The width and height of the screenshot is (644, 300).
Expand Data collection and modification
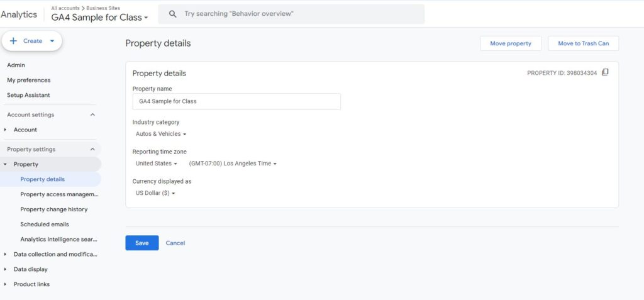[x=6, y=254]
